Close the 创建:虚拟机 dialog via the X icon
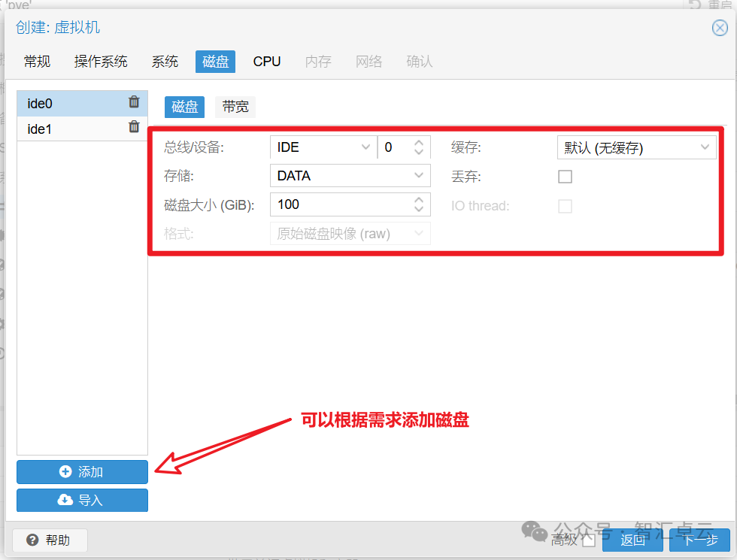The image size is (737, 560). click(x=720, y=28)
